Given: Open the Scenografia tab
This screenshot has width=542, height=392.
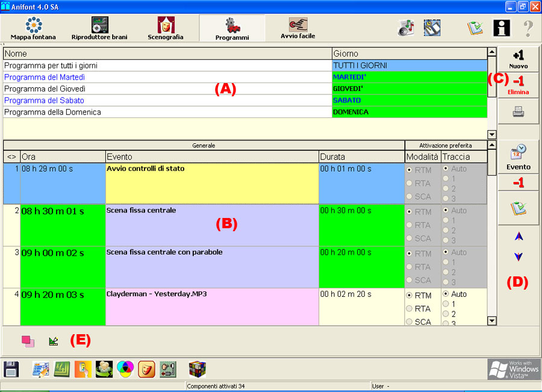Looking at the screenshot, I should pos(166,28).
